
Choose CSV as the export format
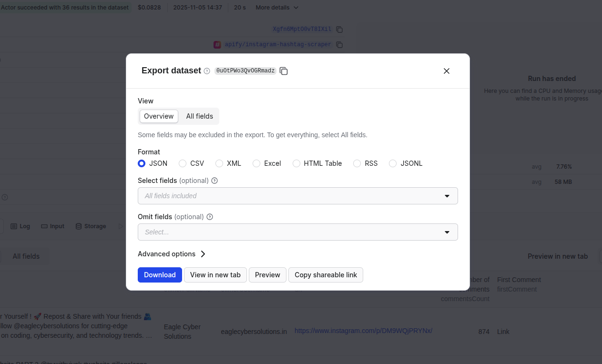pyautogui.click(x=183, y=163)
